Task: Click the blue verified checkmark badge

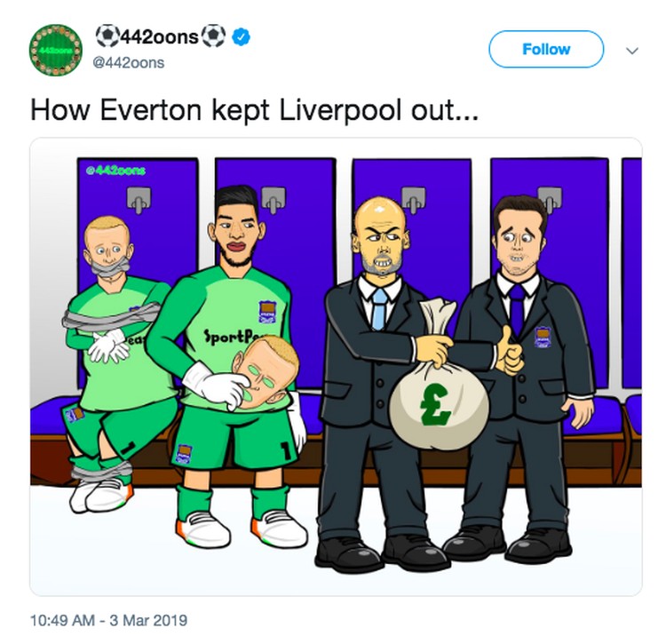Action: tap(241, 37)
